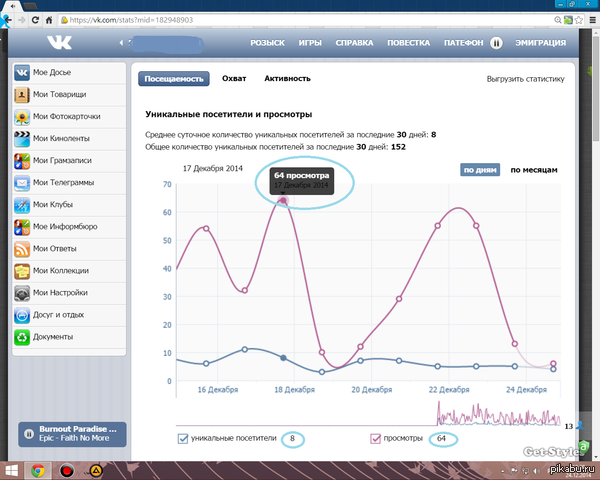Click the Эмиграция link in header
This screenshot has height=480, width=600.
click(541, 43)
